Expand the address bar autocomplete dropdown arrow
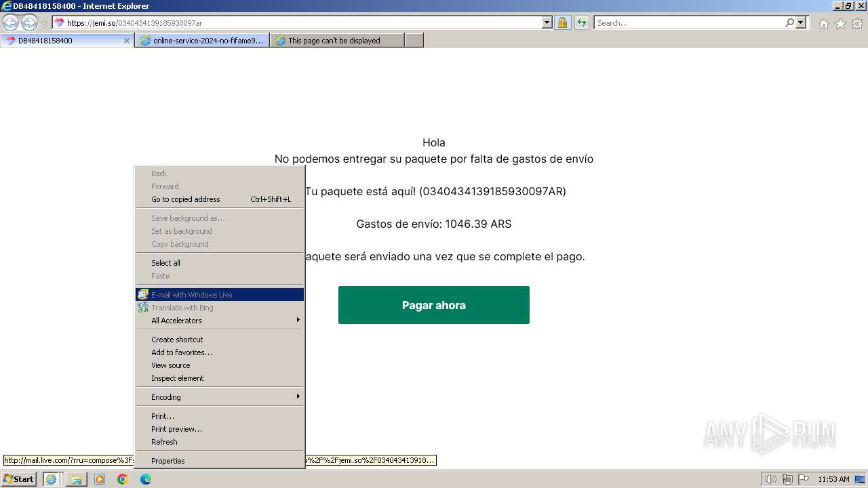This screenshot has width=868, height=488. coord(547,23)
